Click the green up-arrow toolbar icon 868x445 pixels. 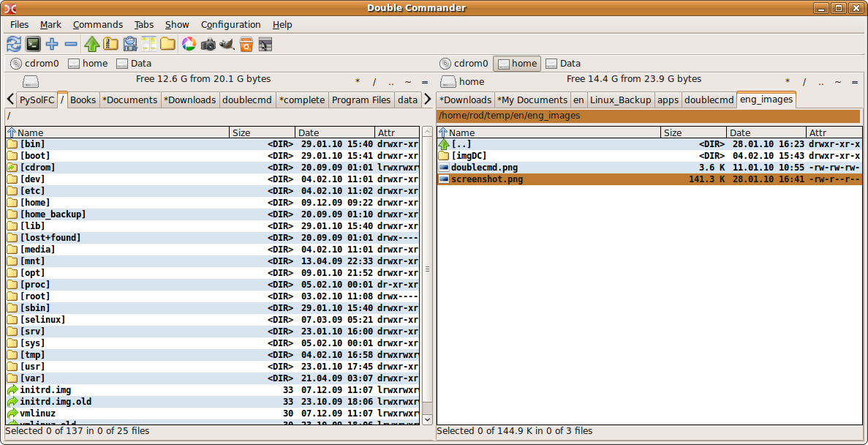coord(91,44)
